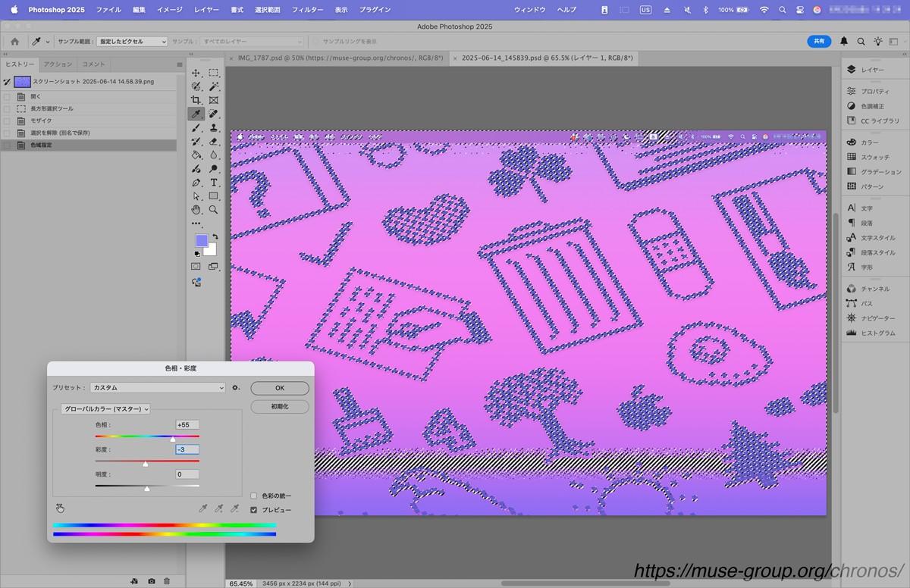Viewport: 910px width, 588px height.
Task: Select the Hand tool
Action: tap(196, 210)
